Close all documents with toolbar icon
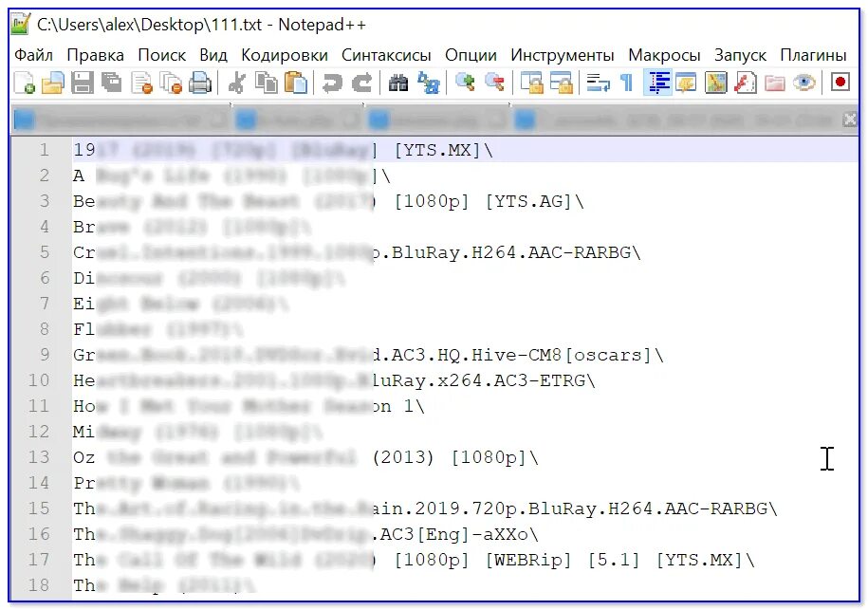868x610 pixels. [x=171, y=83]
